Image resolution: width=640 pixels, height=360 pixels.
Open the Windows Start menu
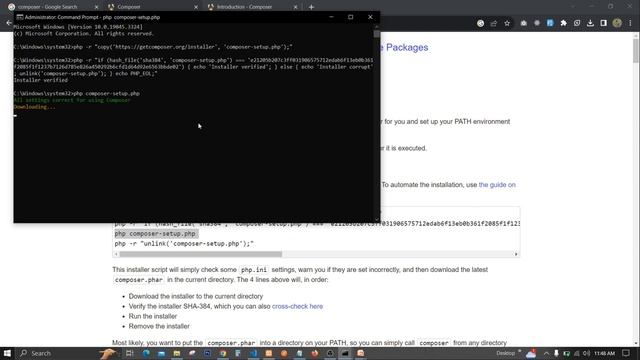pos(7,353)
